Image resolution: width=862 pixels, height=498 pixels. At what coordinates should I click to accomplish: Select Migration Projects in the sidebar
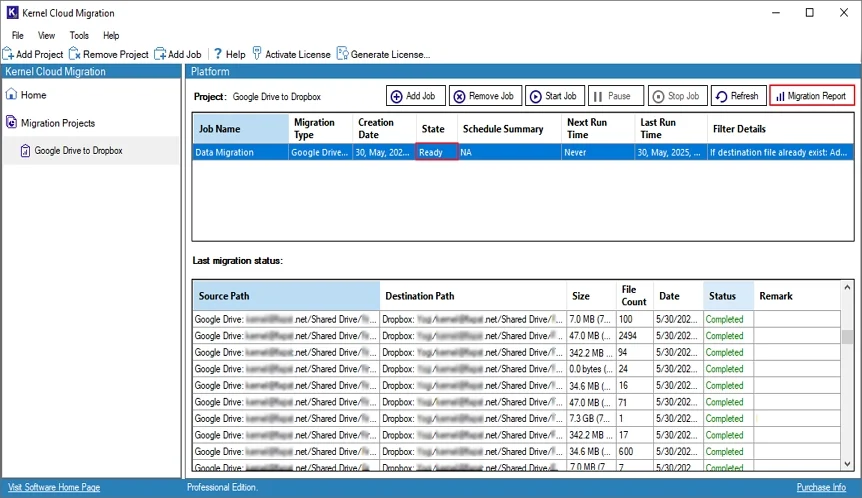(58, 123)
